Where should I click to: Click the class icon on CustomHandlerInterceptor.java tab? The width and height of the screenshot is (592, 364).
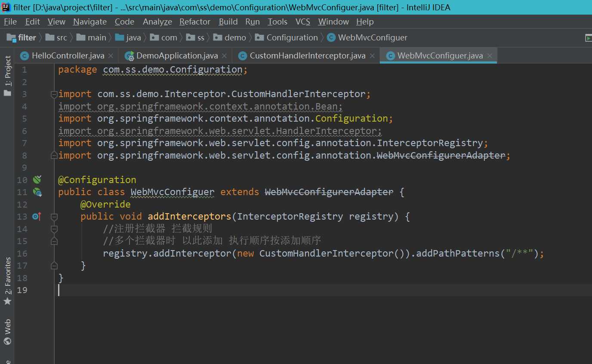tap(243, 56)
